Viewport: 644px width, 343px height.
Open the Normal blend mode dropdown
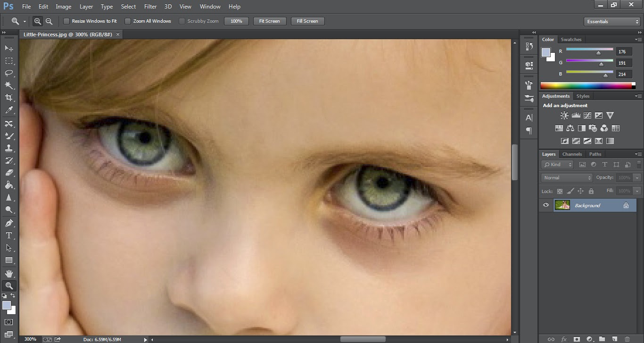[x=567, y=178]
